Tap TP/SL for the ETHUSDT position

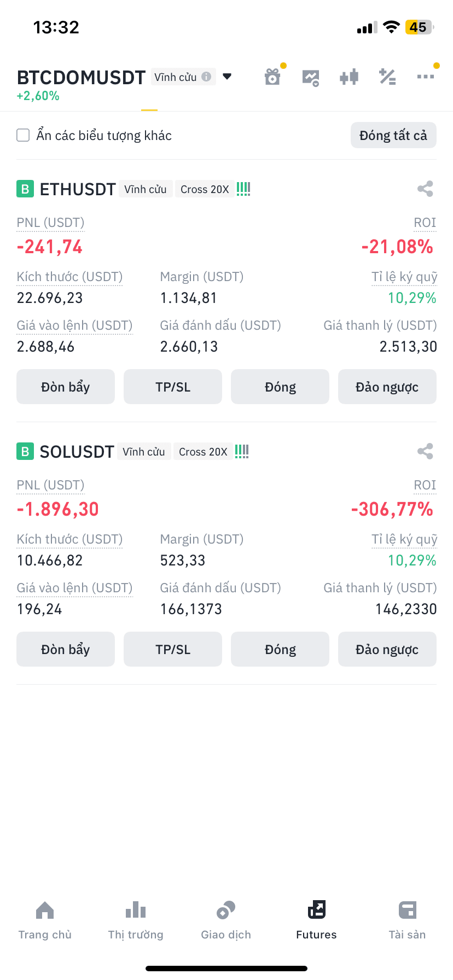point(173,387)
